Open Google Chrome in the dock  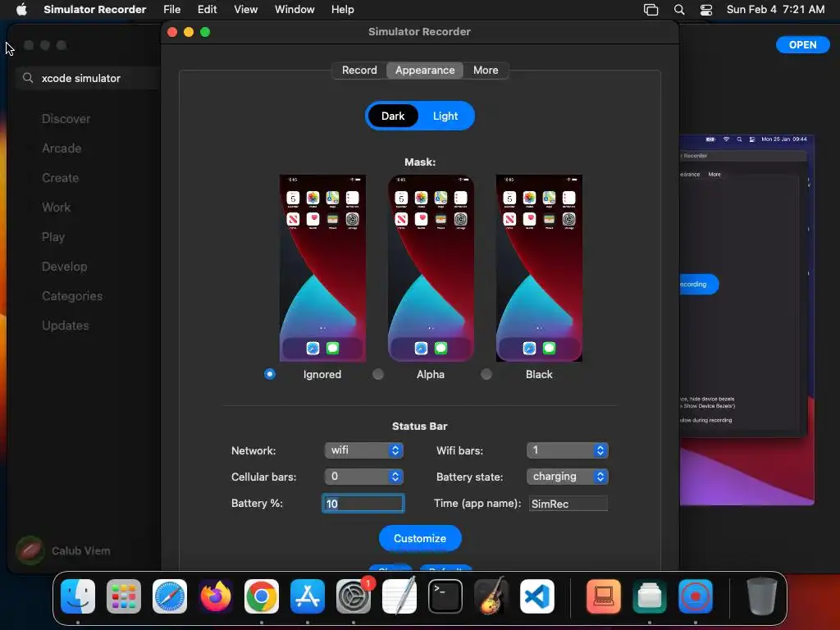(x=262, y=596)
